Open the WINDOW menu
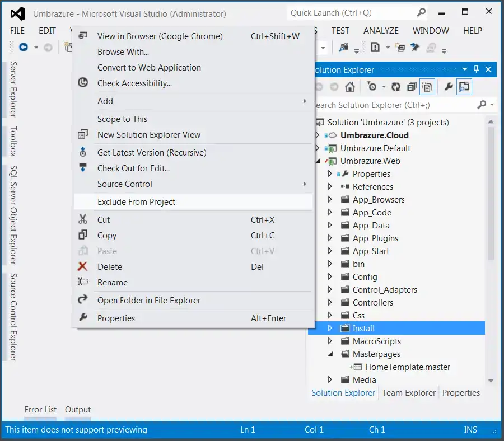This screenshot has width=504, height=441. coord(431,31)
